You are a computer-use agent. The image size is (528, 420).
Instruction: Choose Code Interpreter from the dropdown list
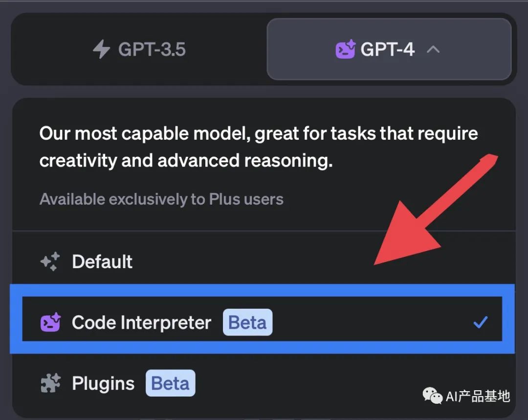(x=262, y=319)
